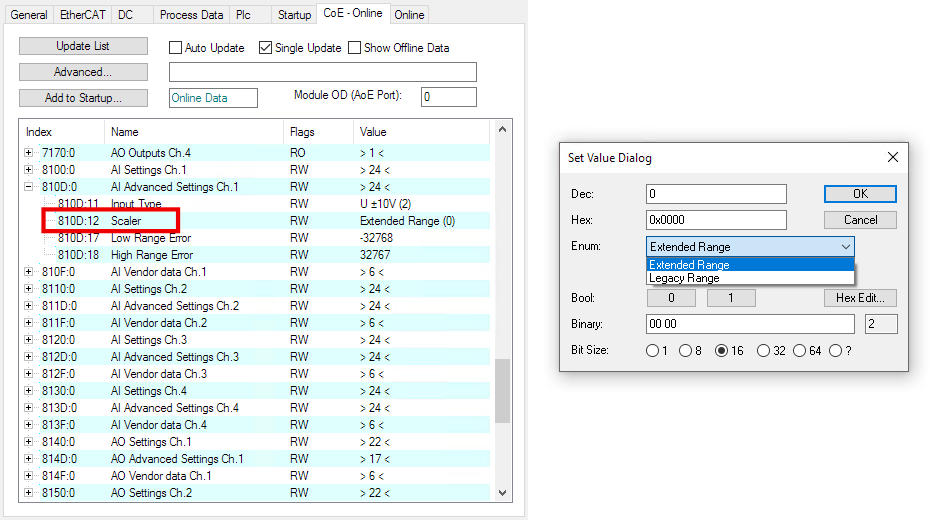Switch to the EtherCAT tab
The image size is (930, 520).
tap(82, 15)
